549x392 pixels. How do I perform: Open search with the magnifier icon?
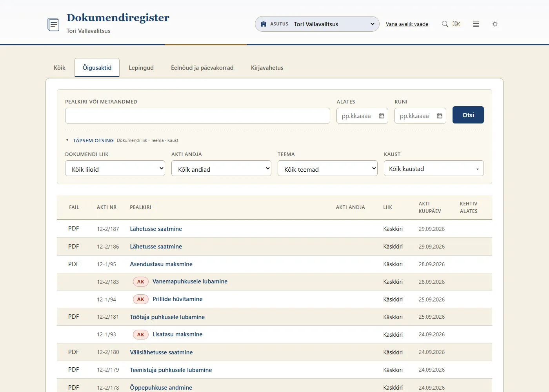coord(445,24)
